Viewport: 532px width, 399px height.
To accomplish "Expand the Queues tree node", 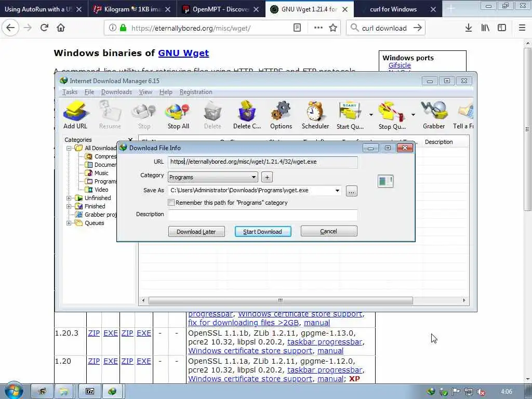I will tap(69, 223).
